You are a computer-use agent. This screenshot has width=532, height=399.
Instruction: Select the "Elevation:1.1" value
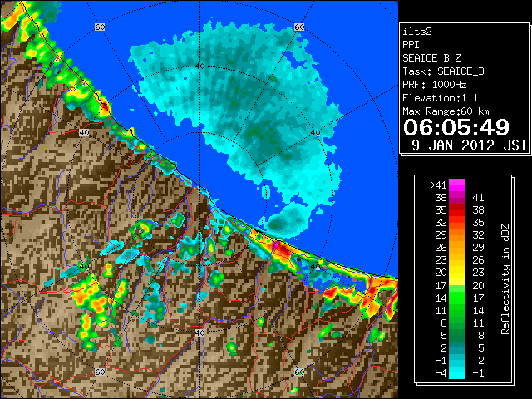click(x=440, y=98)
